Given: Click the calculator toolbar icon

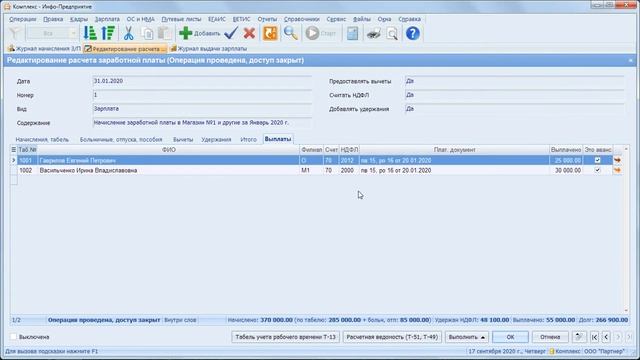Looking at the screenshot, I should [352, 33].
